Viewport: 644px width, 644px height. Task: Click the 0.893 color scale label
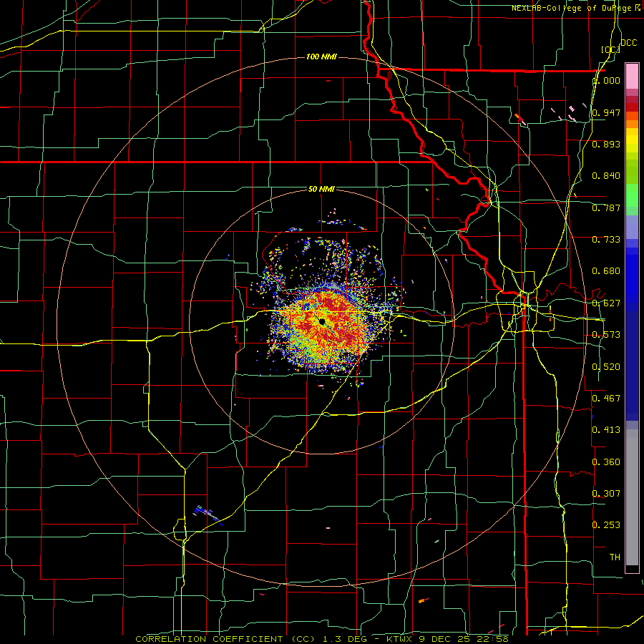[x=606, y=144]
